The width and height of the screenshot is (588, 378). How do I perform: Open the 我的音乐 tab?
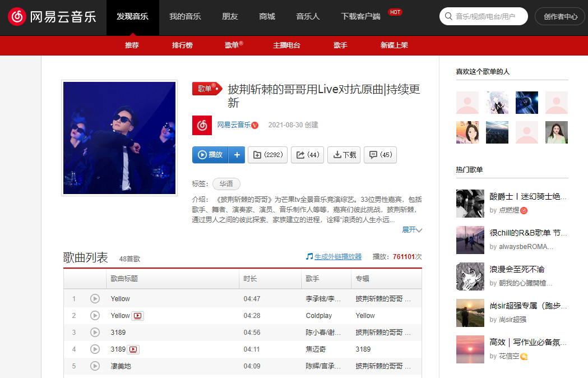pos(185,17)
